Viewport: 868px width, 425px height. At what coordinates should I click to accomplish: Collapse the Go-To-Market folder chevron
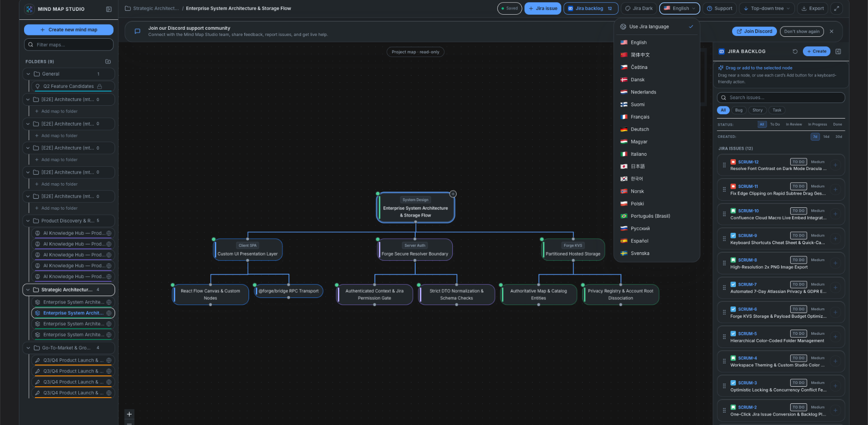(28, 348)
